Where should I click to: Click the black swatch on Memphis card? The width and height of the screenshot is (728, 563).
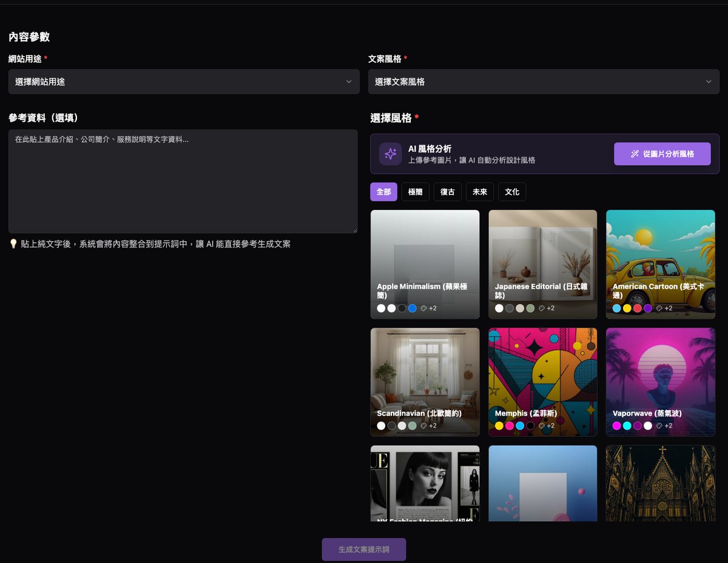(530, 426)
